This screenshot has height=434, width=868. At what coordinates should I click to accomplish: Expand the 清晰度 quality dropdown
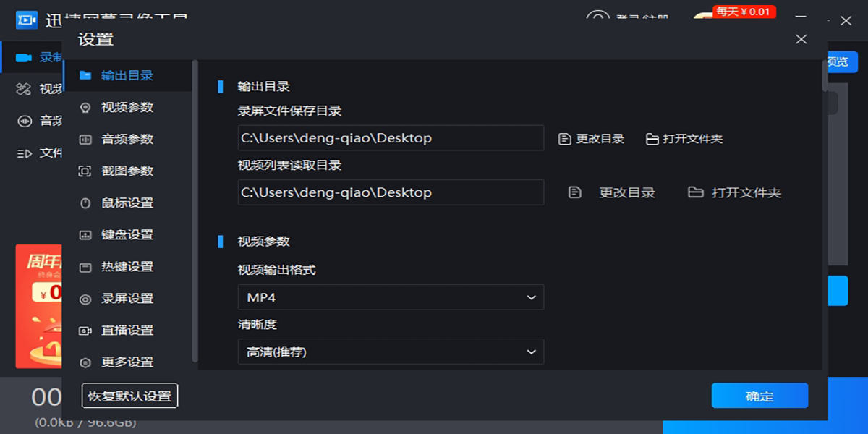click(x=391, y=352)
